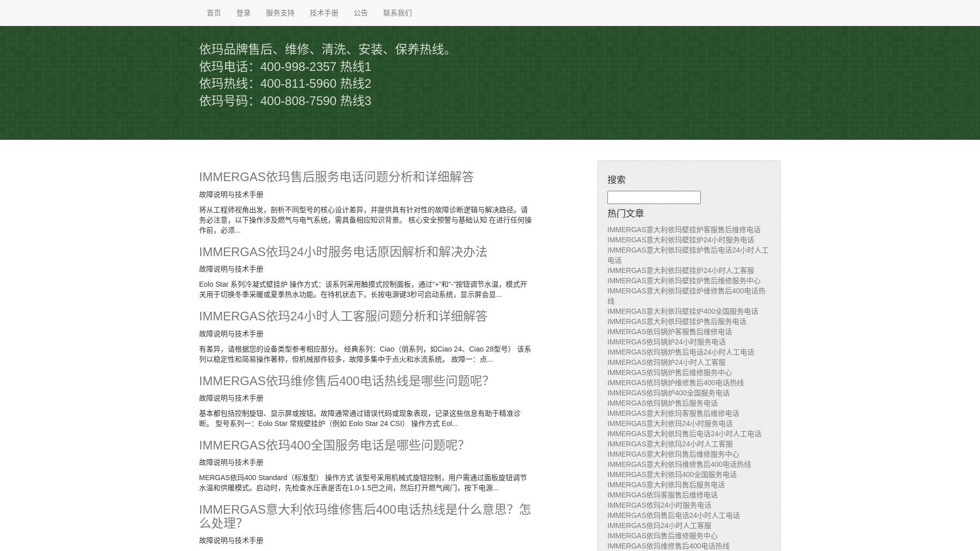
Task: Open article IMMERGAS依玛售后服务电话问题分析和详细解答
Action: (x=336, y=177)
